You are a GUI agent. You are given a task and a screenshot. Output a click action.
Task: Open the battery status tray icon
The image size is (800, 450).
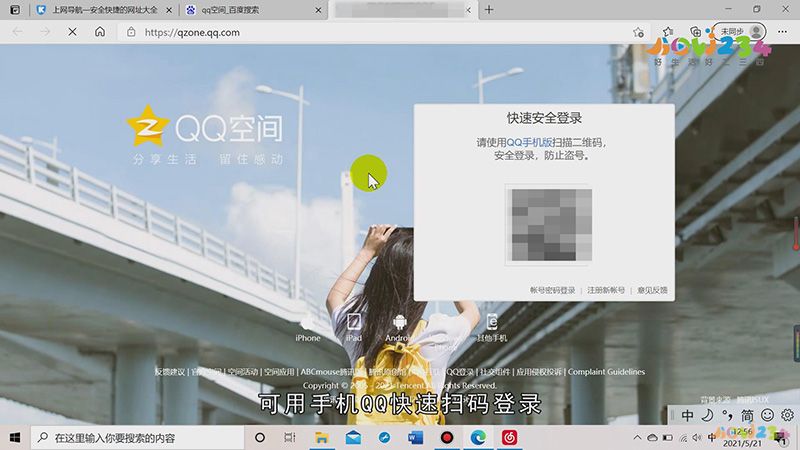(667, 438)
